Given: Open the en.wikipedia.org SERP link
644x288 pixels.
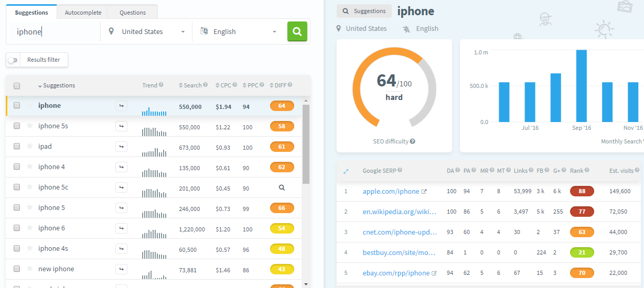Looking at the screenshot, I should [400, 212].
